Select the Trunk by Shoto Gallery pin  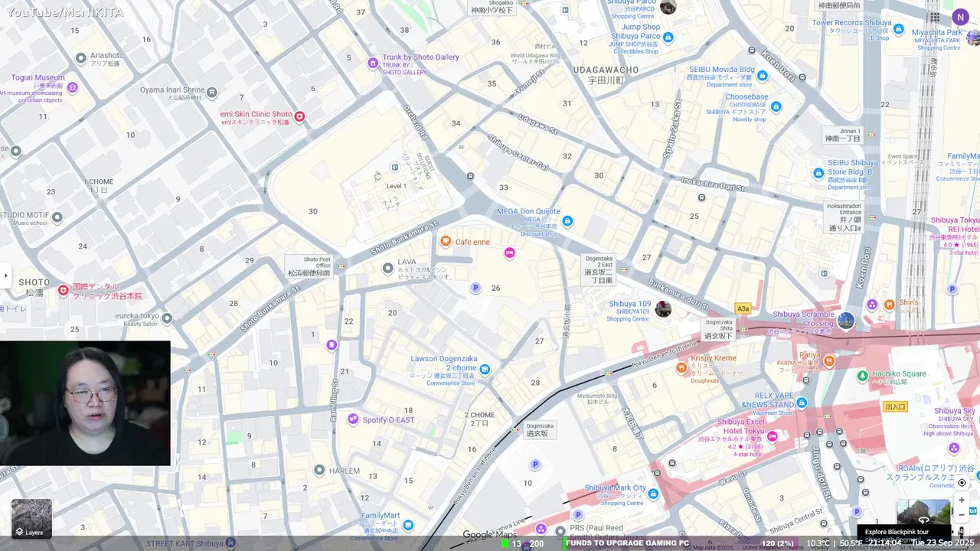click(x=373, y=62)
